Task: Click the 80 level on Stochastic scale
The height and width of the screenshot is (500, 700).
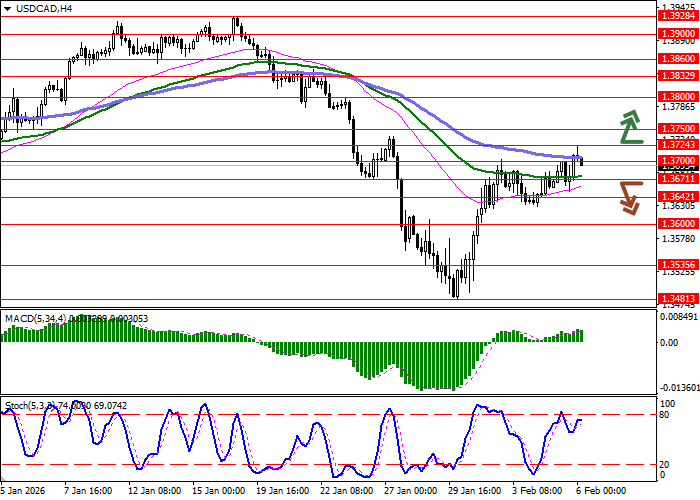Action: pyautogui.click(x=664, y=415)
